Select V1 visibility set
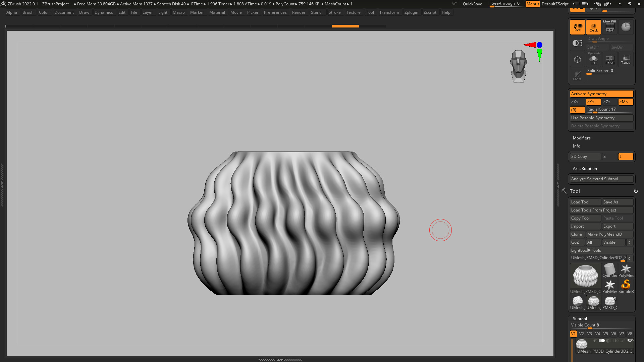 pos(573,334)
